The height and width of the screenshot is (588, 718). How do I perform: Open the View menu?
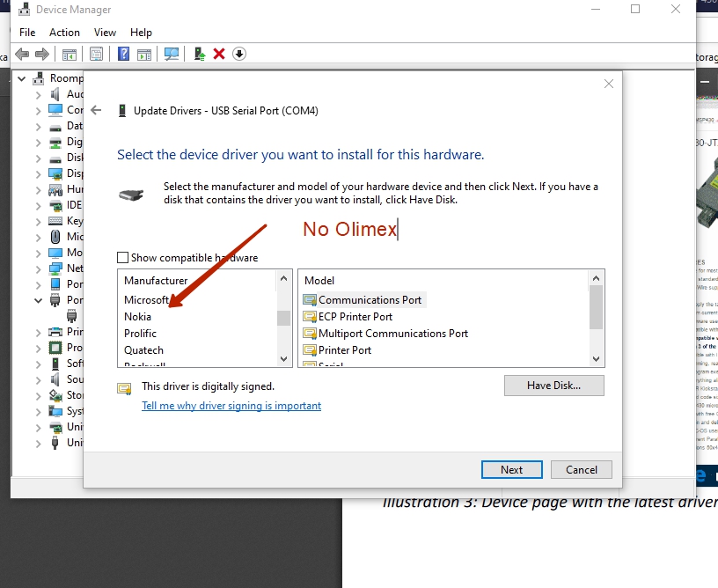pos(105,33)
